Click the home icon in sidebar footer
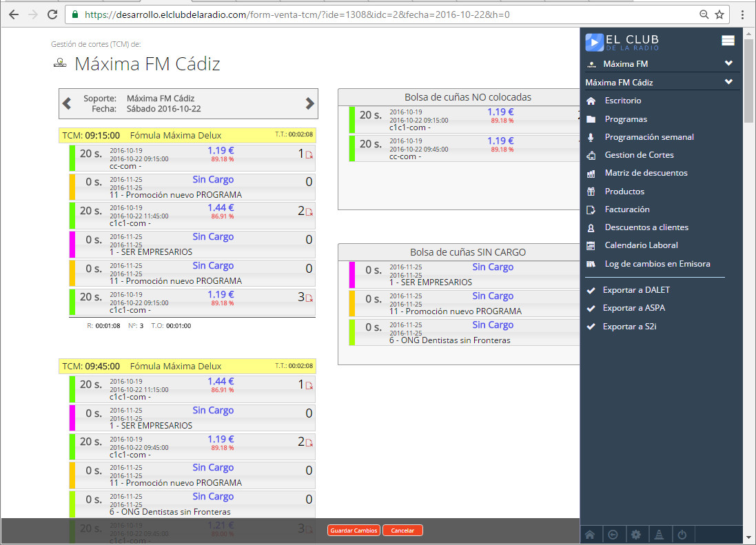Image resolution: width=756 pixels, height=545 pixels. [590, 535]
